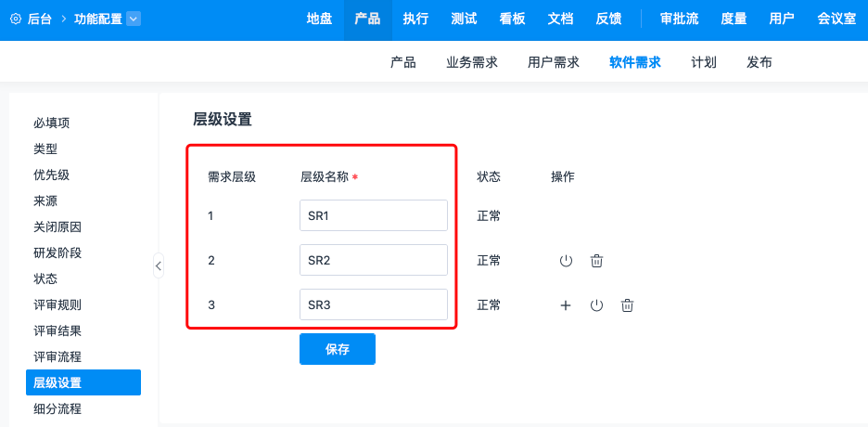Open the 产品 menu in the top bar
Image resolution: width=868 pixels, height=427 pixels.
point(367,19)
